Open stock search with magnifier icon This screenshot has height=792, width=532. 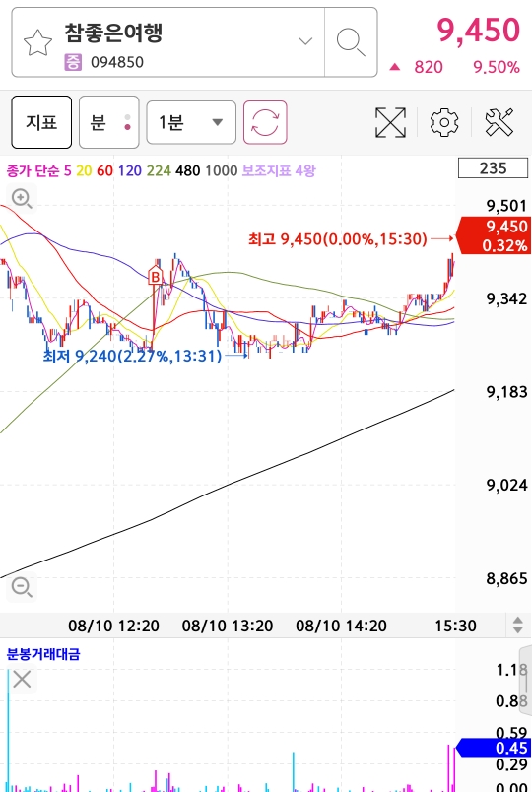[351, 42]
